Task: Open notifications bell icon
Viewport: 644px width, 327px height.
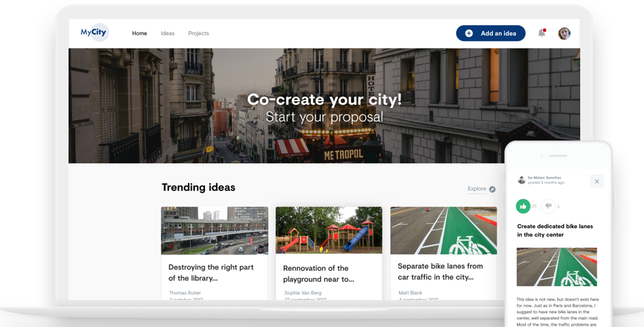Action: (x=542, y=33)
